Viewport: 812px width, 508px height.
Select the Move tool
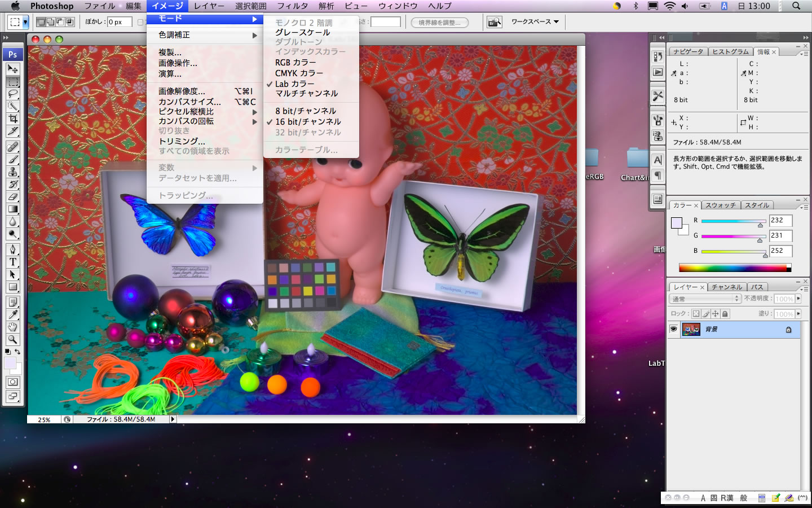pos(12,69)
